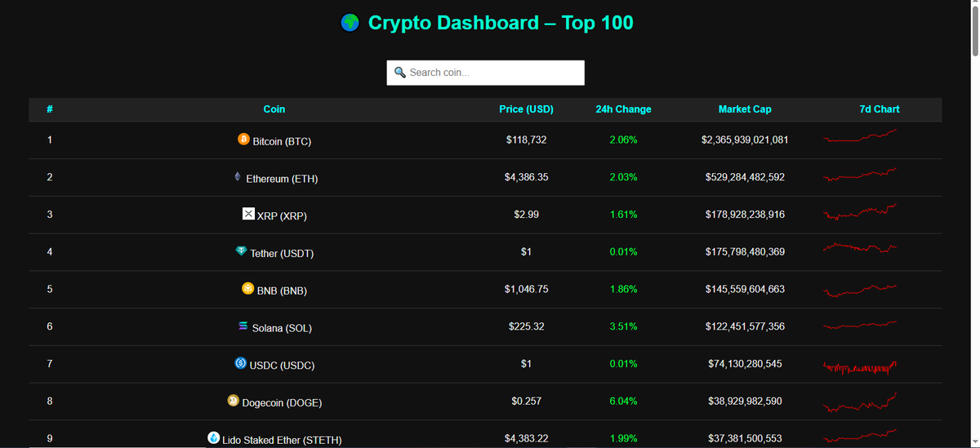Click the Tether market cap $175,798,480,369
Viewport: 980px width, 448px height.
tap(745, 251)
